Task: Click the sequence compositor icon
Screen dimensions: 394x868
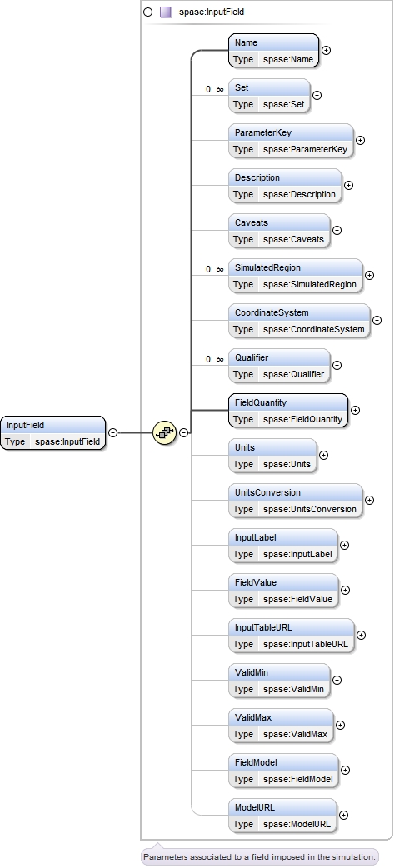Action: (x=164, y=432)
